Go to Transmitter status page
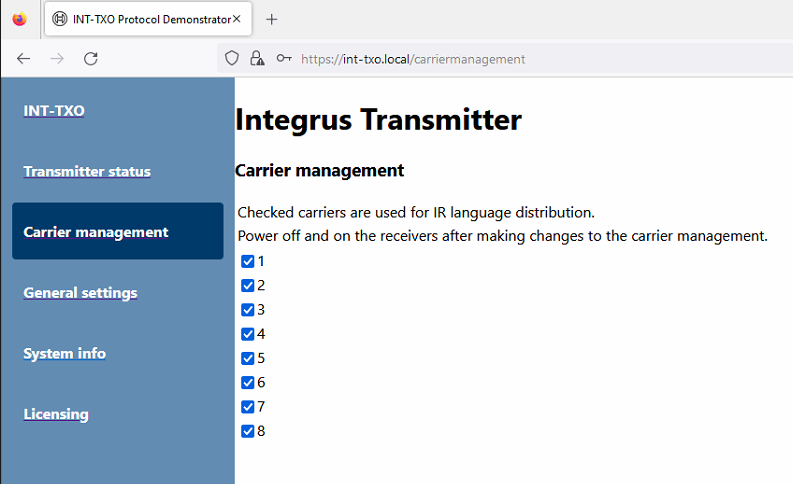The height and width of the screenshot is (484, 793). 87,171
